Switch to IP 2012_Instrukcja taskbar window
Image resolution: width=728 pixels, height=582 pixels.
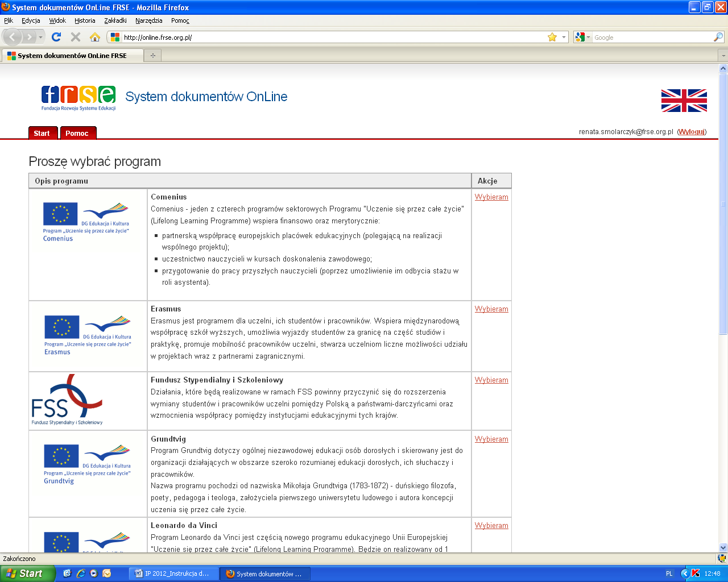pyautogui.click(x=173, y=573)
